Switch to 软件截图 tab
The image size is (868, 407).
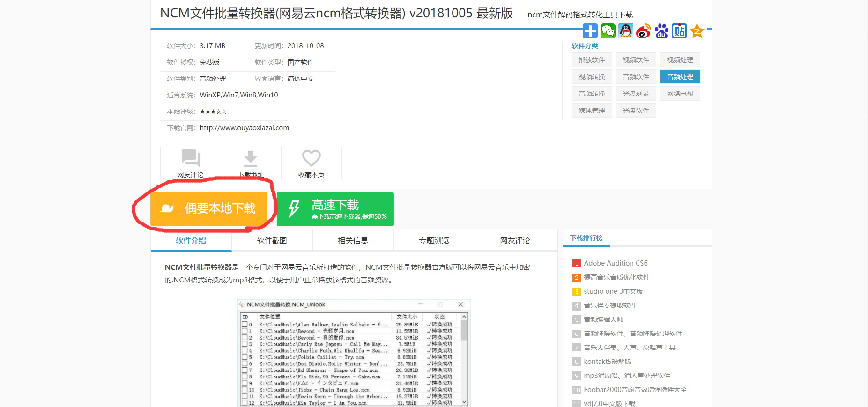click(x=272, y=240)
